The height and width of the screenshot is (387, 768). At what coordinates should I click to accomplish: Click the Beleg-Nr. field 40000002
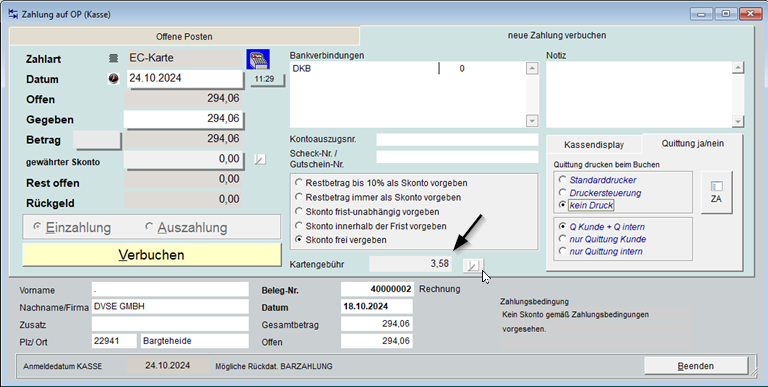[x=377, y=290]
